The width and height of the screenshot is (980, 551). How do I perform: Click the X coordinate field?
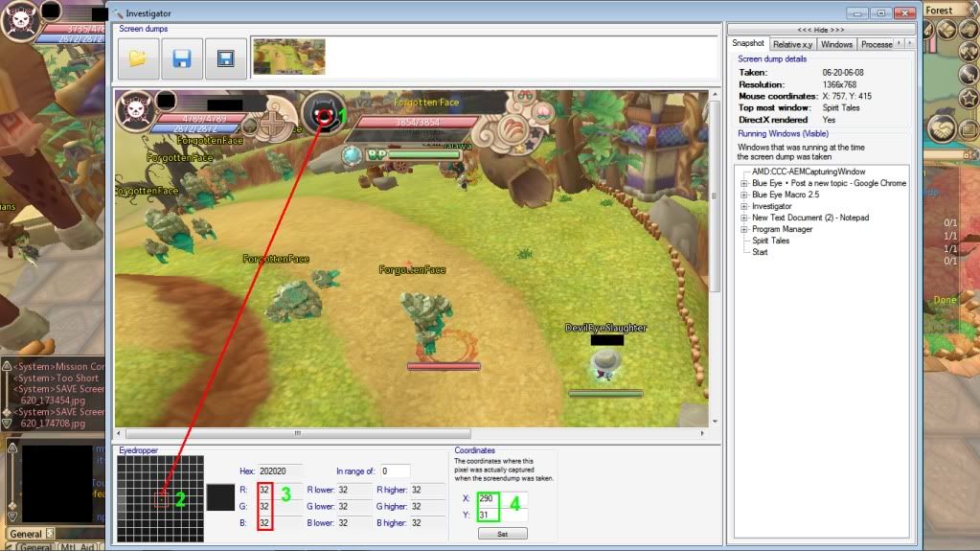tap(502, 498)
